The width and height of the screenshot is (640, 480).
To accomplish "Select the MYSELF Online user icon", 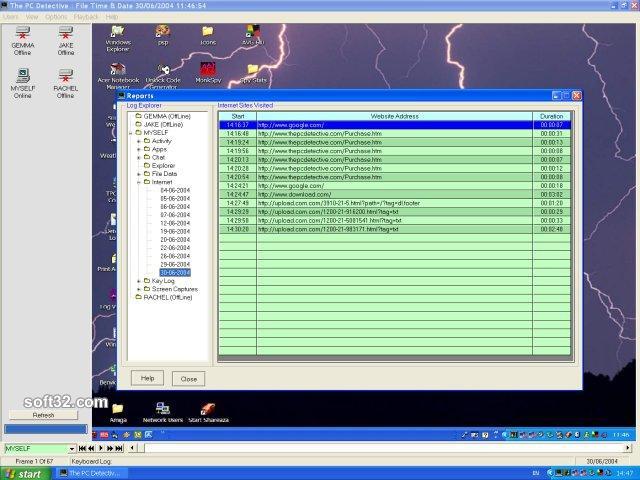I will (x=22, y=84).
